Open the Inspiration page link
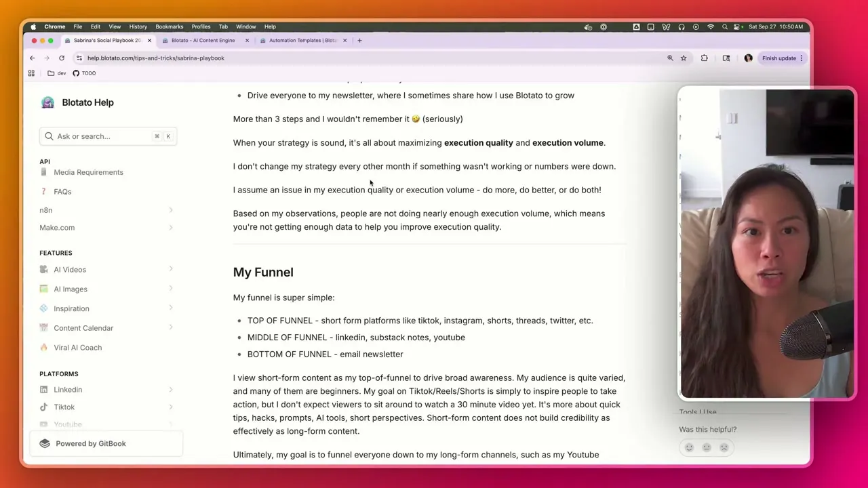Screen dimensions: 868x488 click(x=71, y=308)
